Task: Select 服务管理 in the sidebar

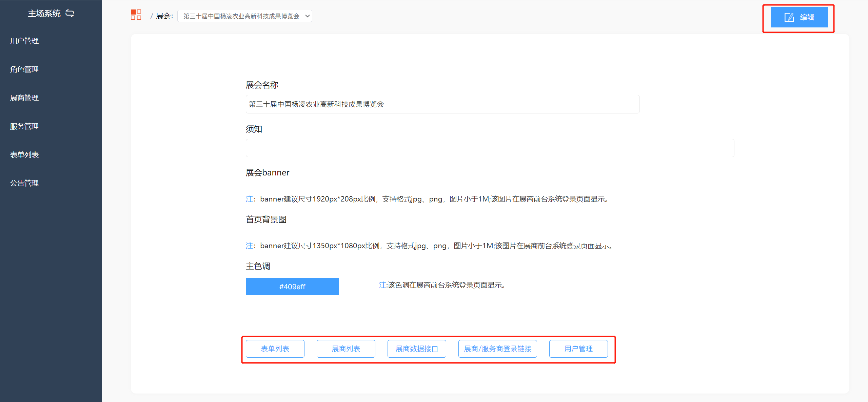Action: pyautogui.click(x=24, y=126)
